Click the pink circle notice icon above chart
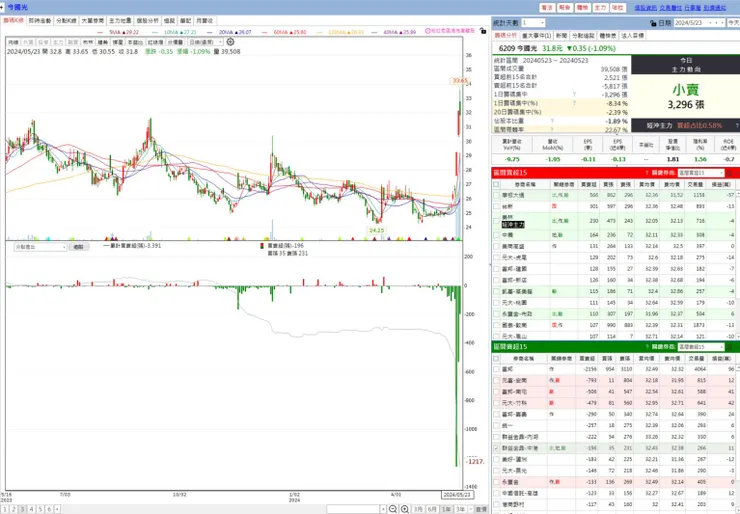 point(428,31)
